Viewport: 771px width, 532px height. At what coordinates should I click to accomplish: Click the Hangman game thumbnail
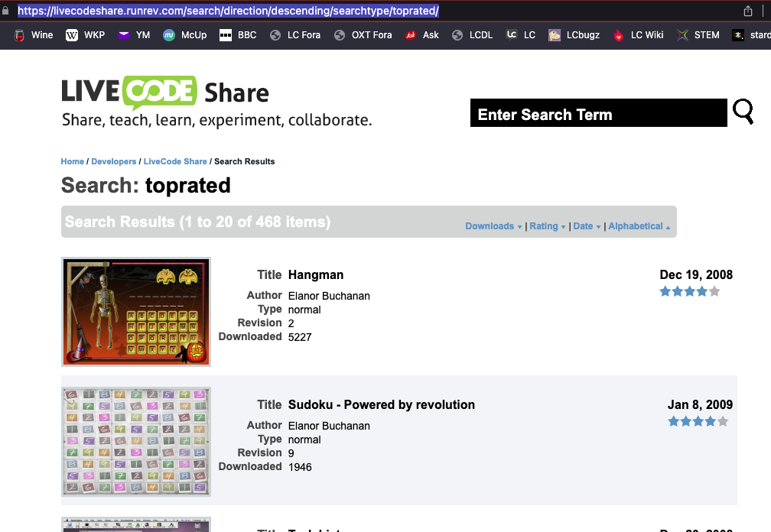(x=135, y=312)
